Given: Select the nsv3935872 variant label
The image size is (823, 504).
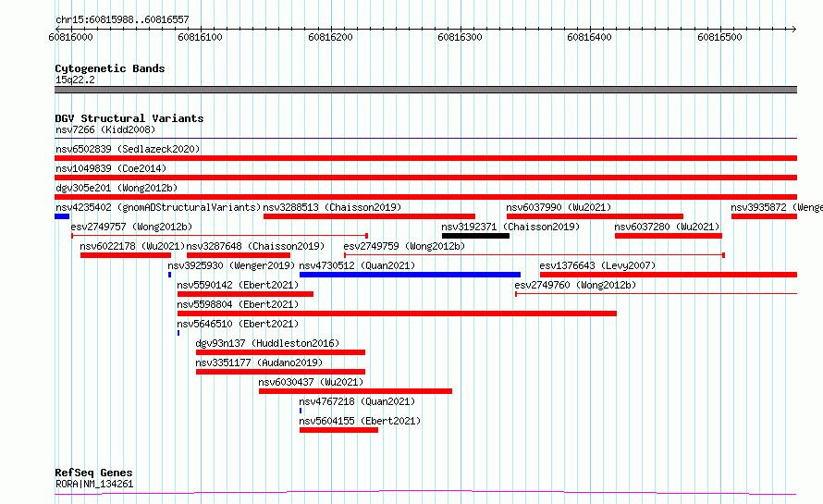Looking at the screenshot, I should 777,207.
